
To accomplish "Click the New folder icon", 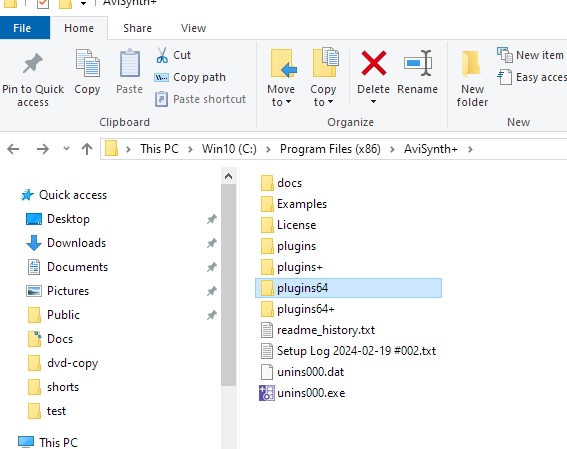I will coord(472,64).
